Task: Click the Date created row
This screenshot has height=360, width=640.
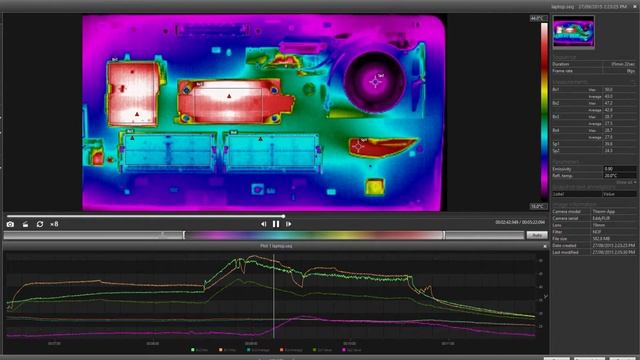Action: (594, 245)
